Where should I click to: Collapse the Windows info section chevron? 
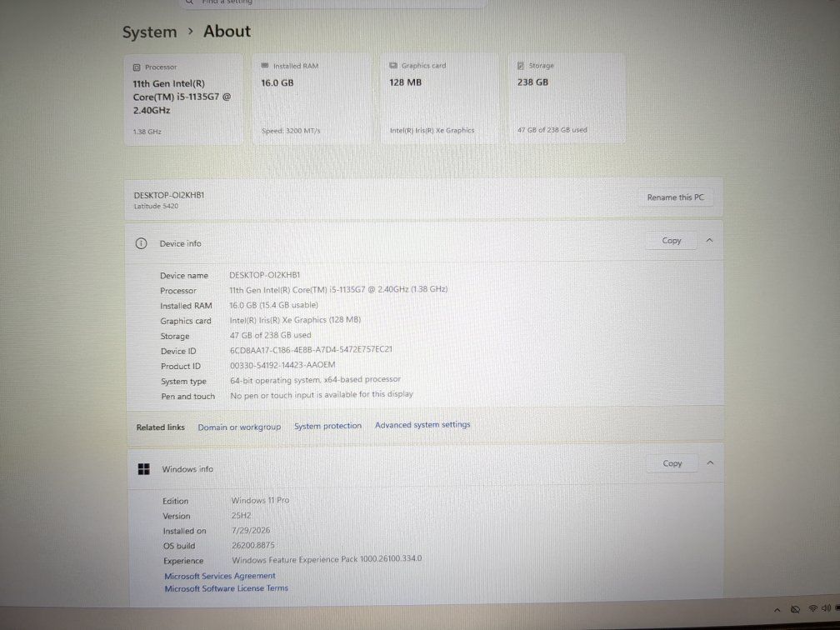710,462
